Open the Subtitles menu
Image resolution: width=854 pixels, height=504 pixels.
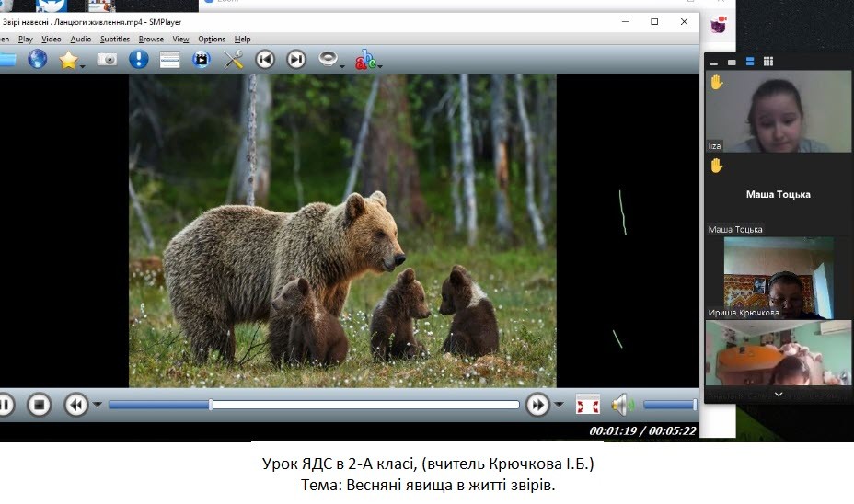point(115,39)
